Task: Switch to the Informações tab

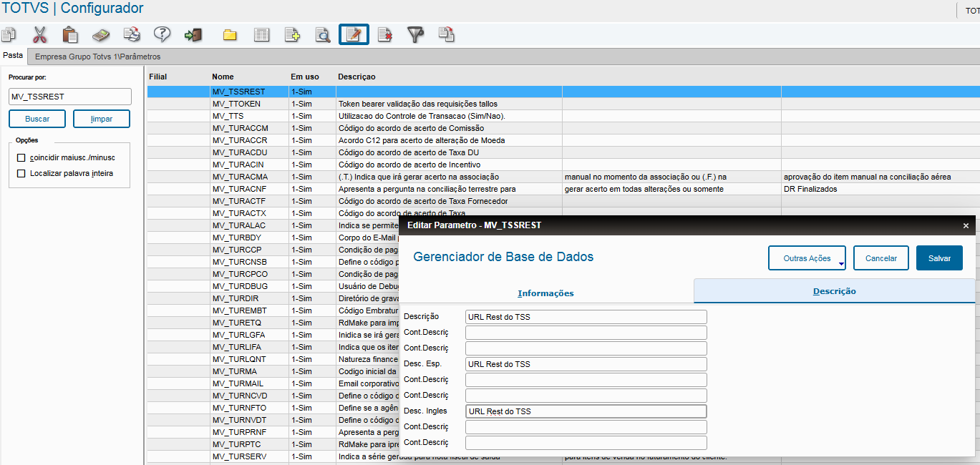Action: (545, 293)
